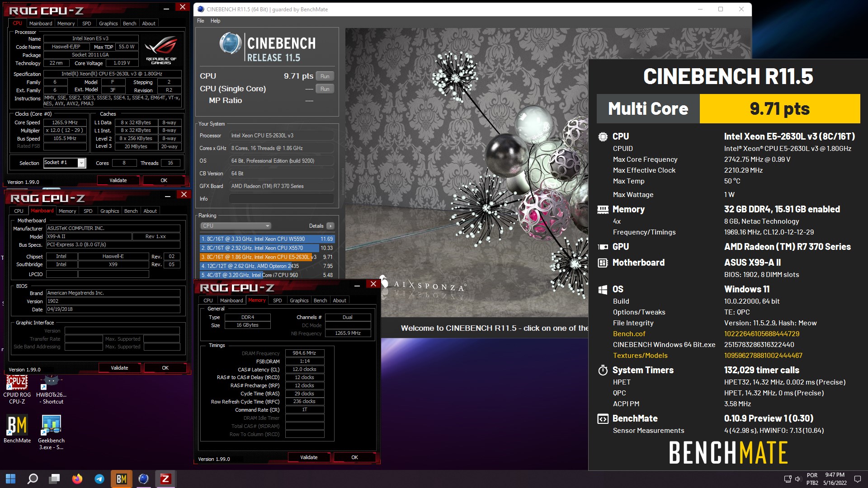Image resolution: width=868 pixels, height=488 pixels.
Task: Click Cinebench panel splitter handle
Action: pos(342,181)
